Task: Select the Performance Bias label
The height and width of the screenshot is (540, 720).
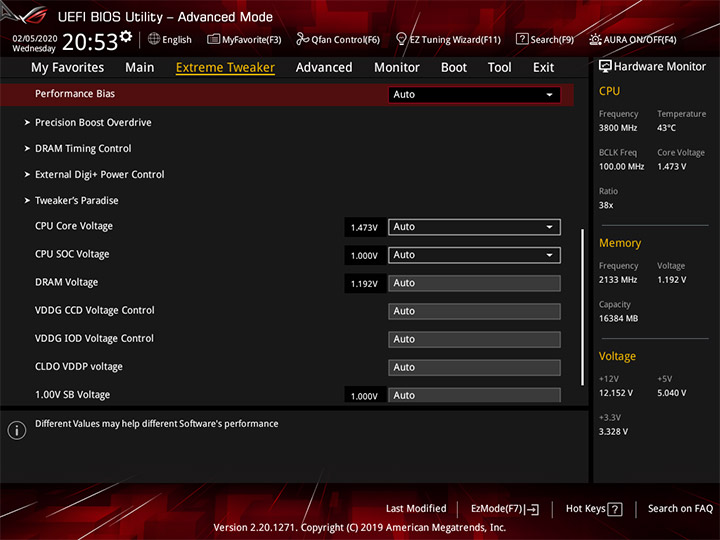Action: [x=75, y=94]
